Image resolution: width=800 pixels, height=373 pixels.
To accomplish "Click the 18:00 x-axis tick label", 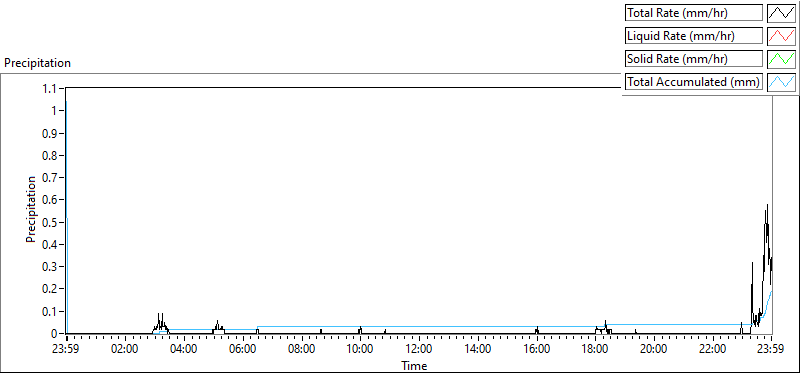I will pyautogui.click(x=595, y=350).
